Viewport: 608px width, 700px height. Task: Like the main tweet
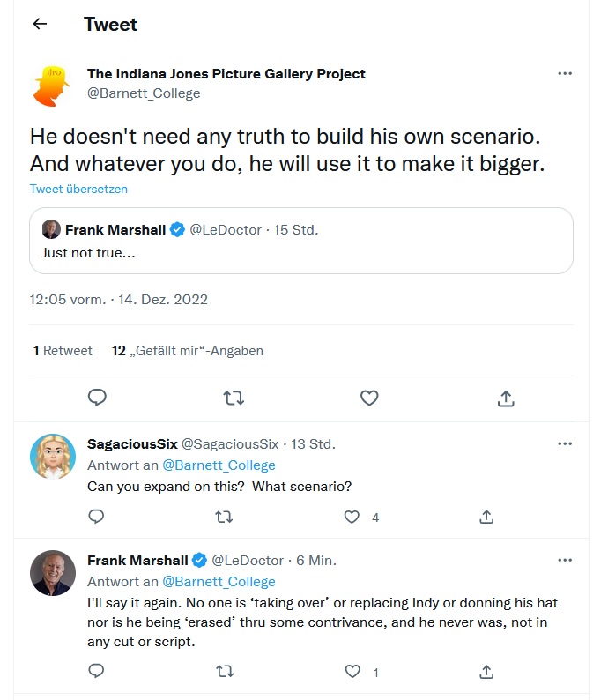point(369,398)
